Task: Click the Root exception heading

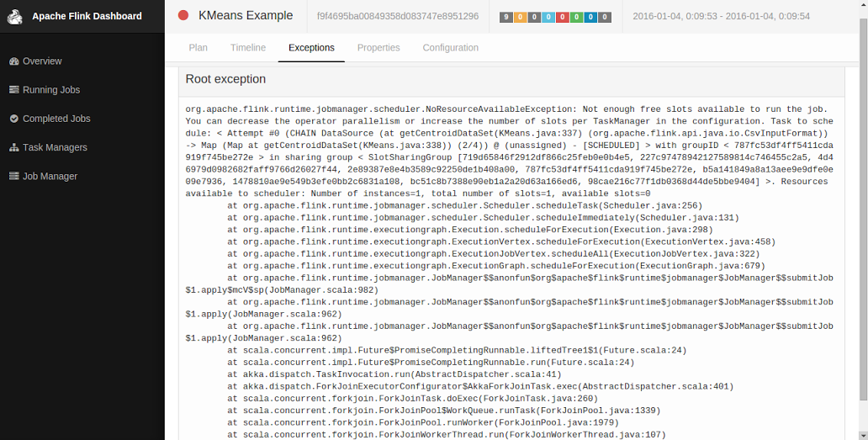Action: click(226, 79)
